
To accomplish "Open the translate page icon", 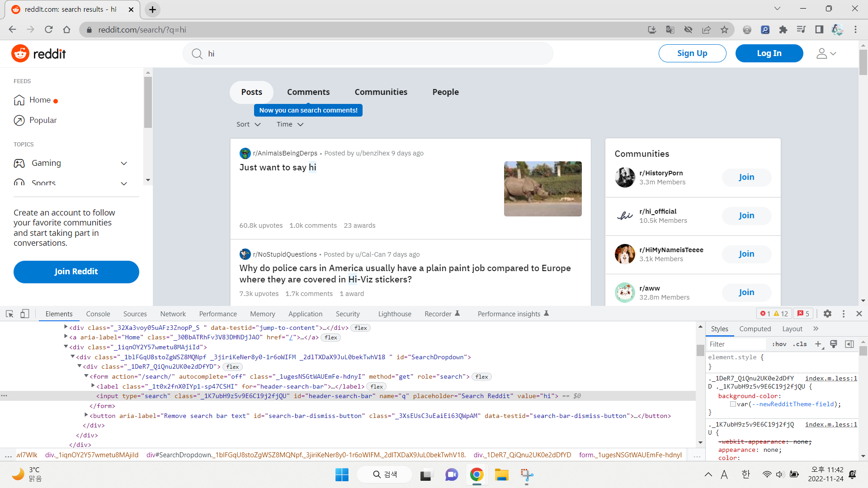I will [670, 29].
